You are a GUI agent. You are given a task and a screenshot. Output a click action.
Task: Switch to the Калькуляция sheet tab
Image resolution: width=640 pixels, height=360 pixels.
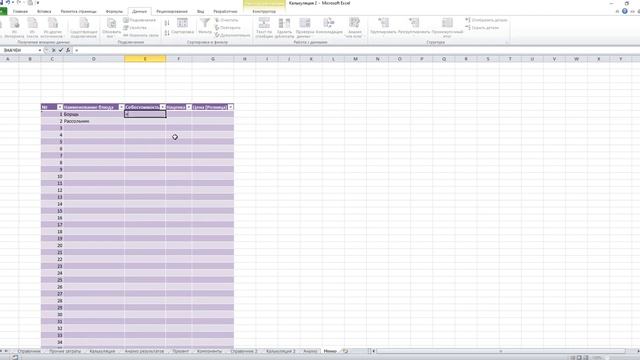click(x=102, y=351)
